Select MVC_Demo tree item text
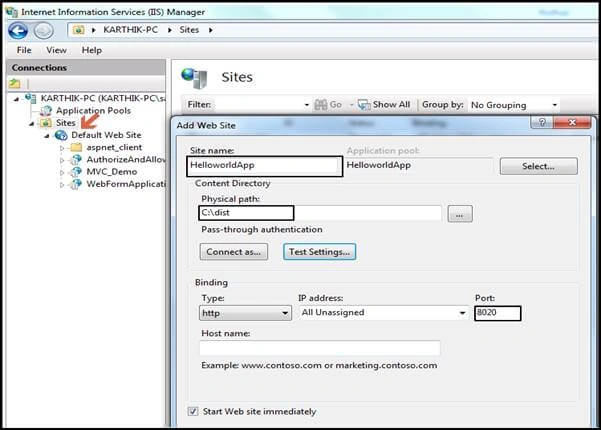 [112, 172]
